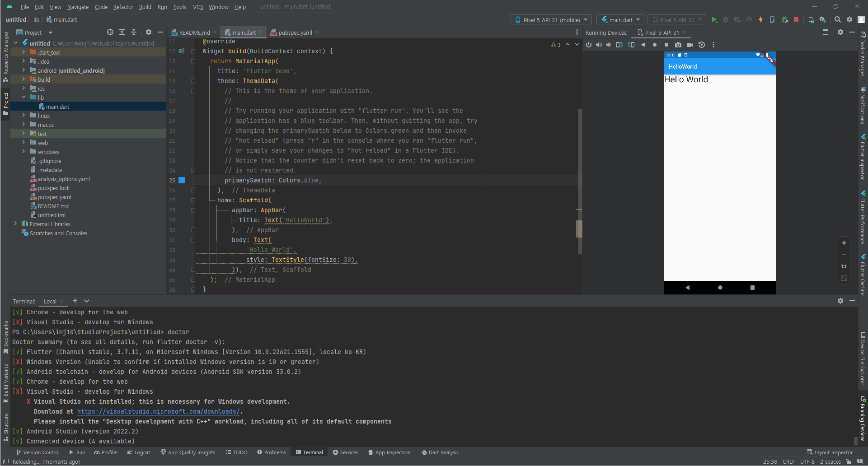The height and width of the screenshot is (466, 868).
Task: Toggle the Device Manager side panel
Action: (x=863, y=54)
